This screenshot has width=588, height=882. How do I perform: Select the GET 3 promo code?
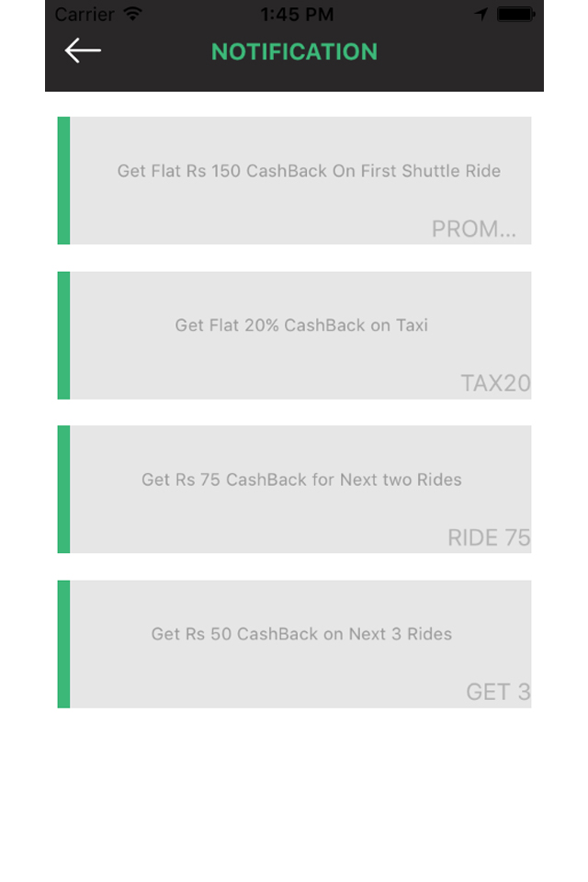click(499, 692)
